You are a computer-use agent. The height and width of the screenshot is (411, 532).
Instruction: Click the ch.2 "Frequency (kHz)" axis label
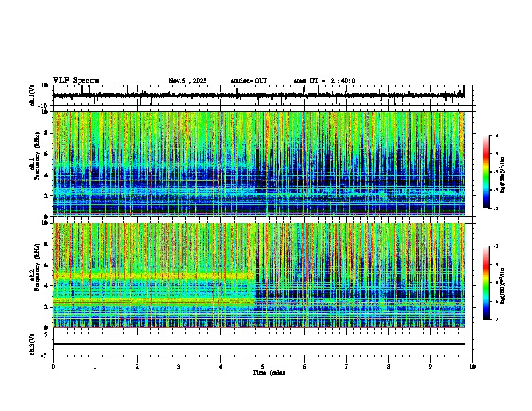[x=37, y=267]
